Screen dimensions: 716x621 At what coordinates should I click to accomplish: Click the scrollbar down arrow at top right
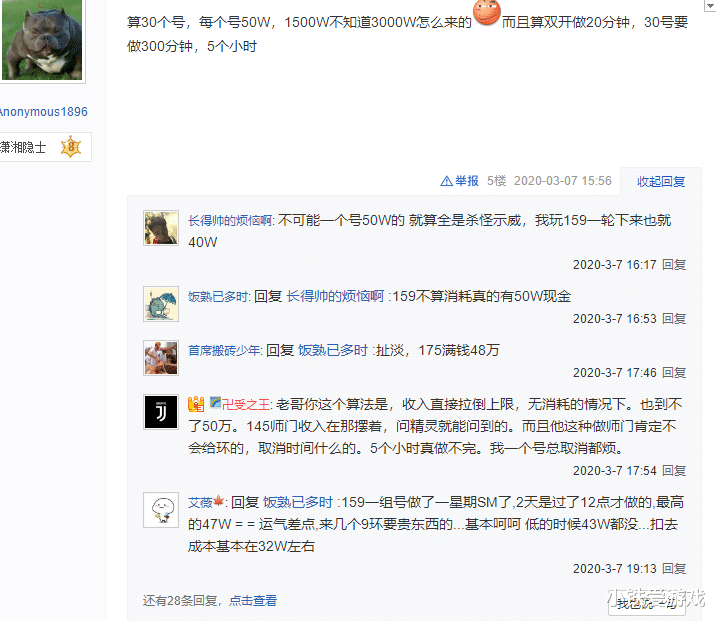(711, 5)
